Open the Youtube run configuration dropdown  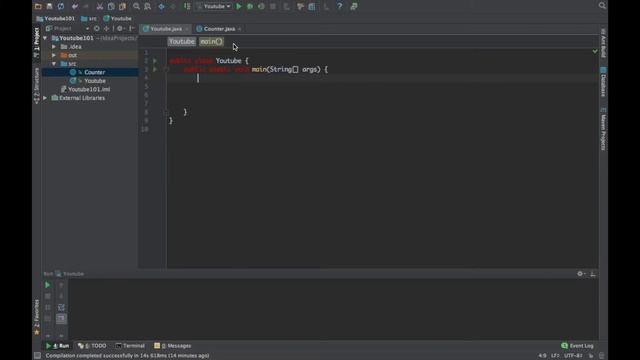pos(213,6)
